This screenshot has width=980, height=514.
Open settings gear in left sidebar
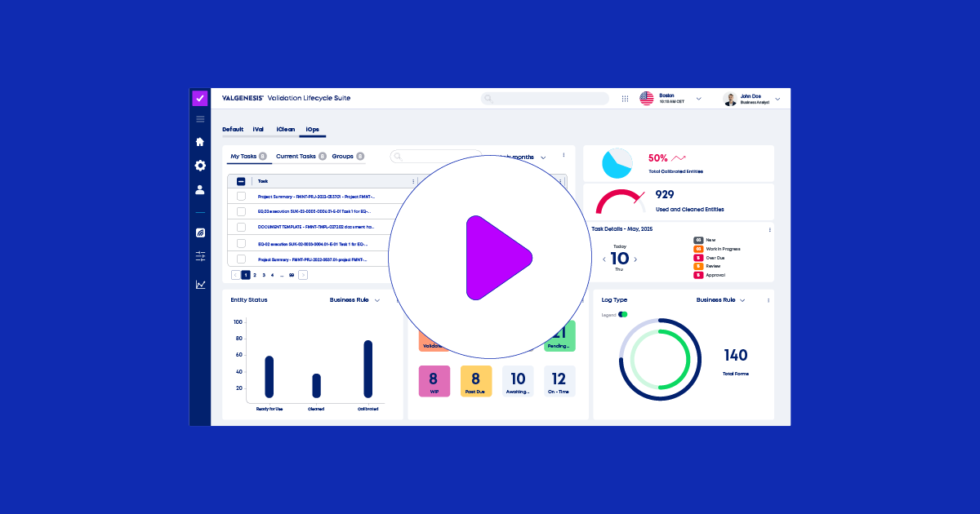(200, 166)
